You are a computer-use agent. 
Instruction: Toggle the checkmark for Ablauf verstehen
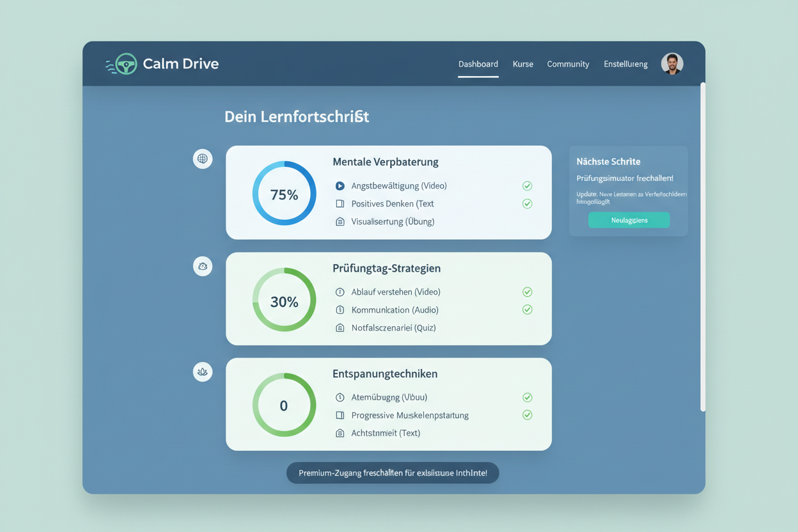pos(527,292)
